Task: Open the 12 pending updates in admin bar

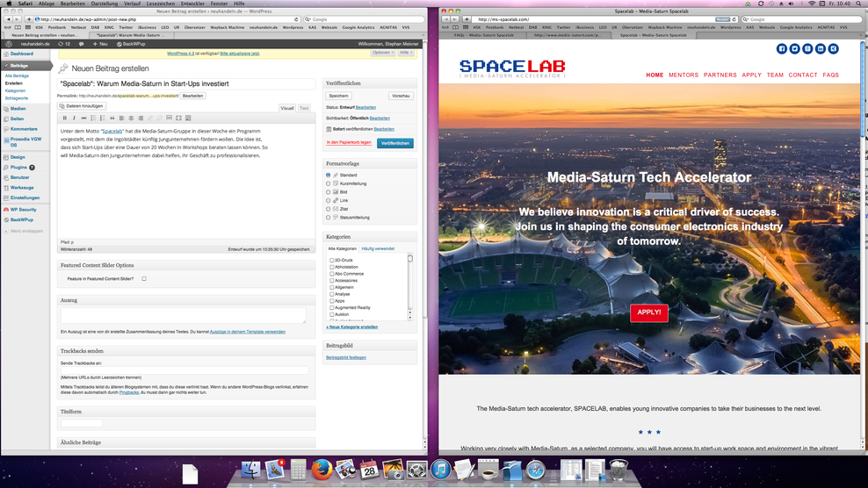Action: (64, 44)
